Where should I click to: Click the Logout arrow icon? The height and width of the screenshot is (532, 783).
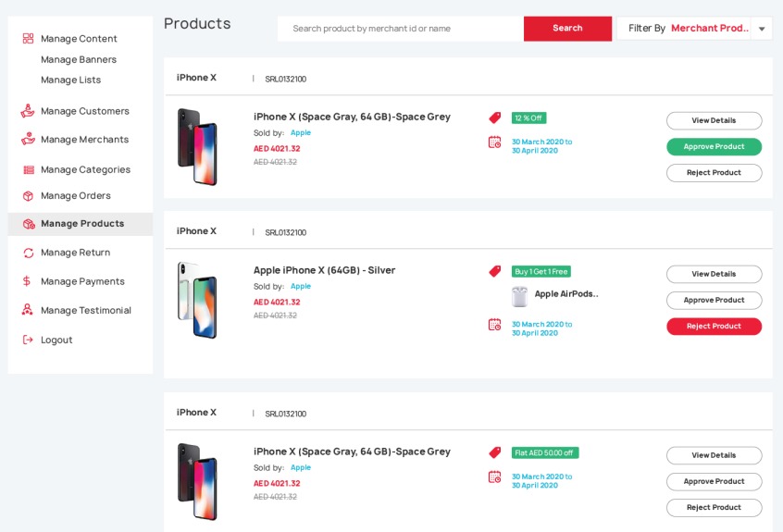(x=28, y=340)
